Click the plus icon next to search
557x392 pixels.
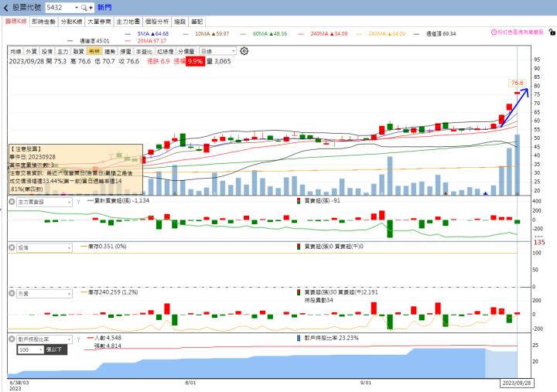(91, 8)
